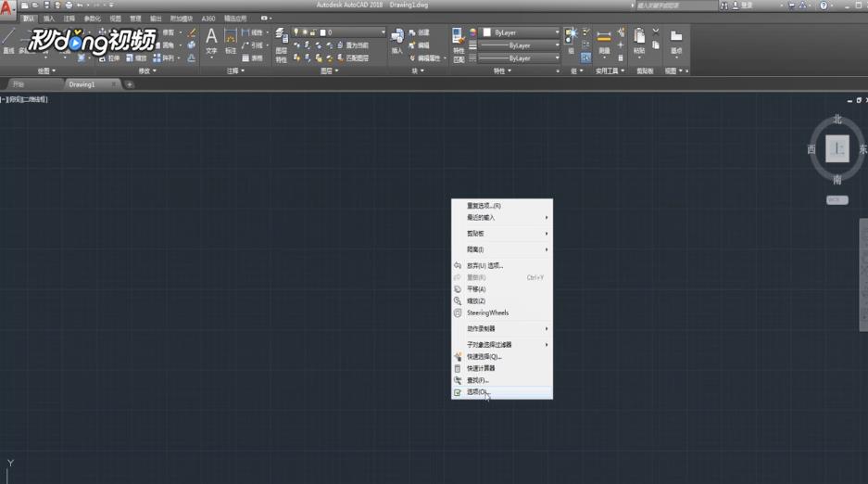868x484 pixels.
Task: Click the Quick Calculator icon in Utilities panel
Action: coord(621,58)
